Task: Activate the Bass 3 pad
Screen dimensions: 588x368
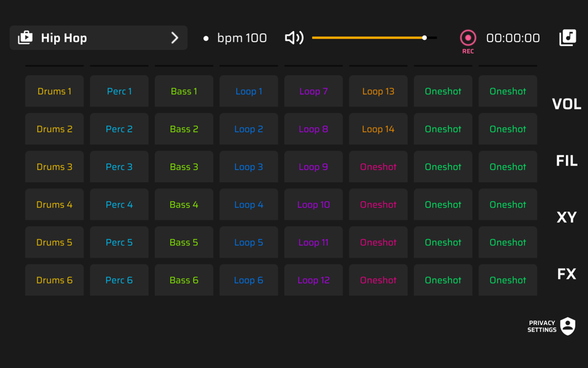Action: tap(184, 167)
